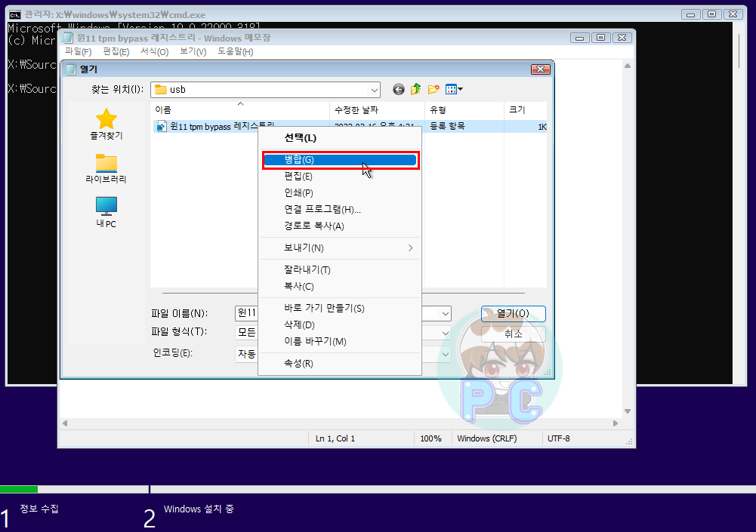Choose 선택(L) in the context menu
This screenshot has height=532, width=756.
point(340,138)
